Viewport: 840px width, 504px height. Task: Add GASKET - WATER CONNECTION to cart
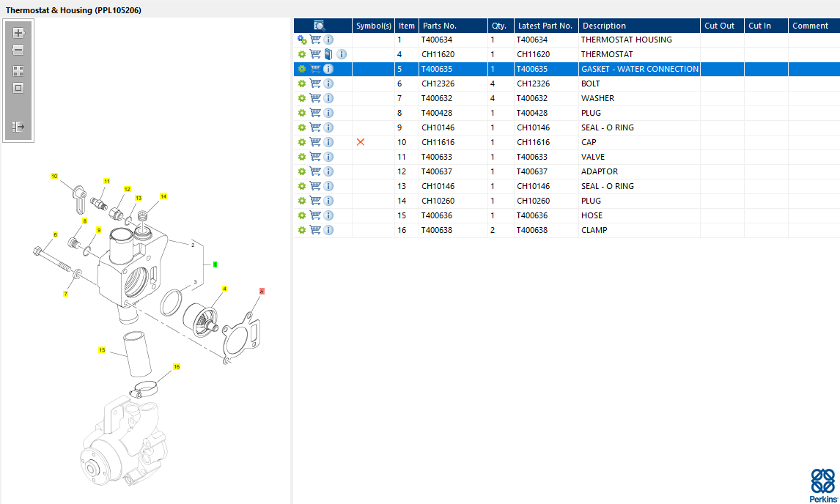315,69
